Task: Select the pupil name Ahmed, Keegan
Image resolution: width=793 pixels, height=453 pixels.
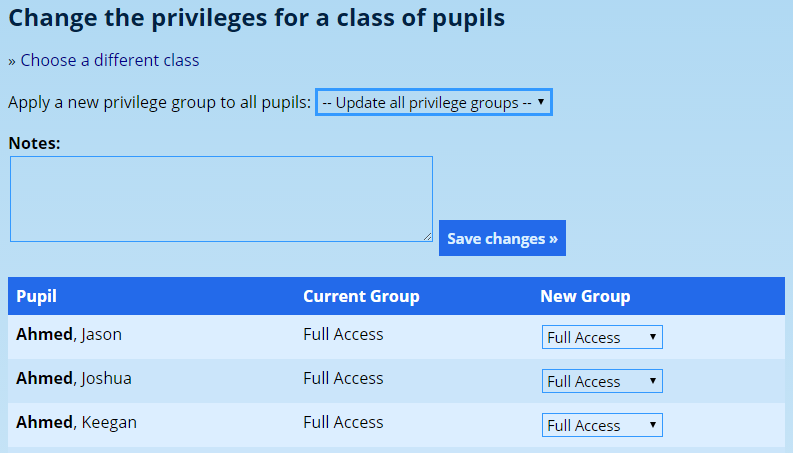Action: (76, 423)
